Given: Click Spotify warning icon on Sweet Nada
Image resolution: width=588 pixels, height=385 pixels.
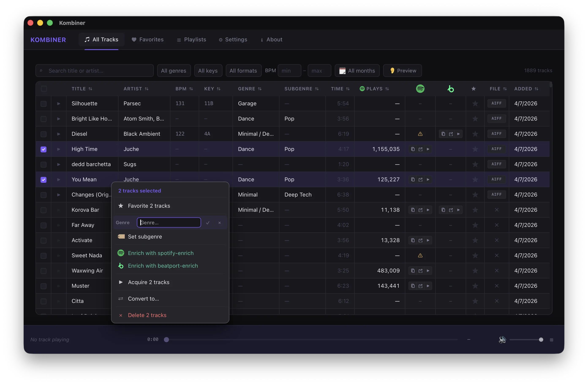Looking at the screenshot, I should coord(420,255).
